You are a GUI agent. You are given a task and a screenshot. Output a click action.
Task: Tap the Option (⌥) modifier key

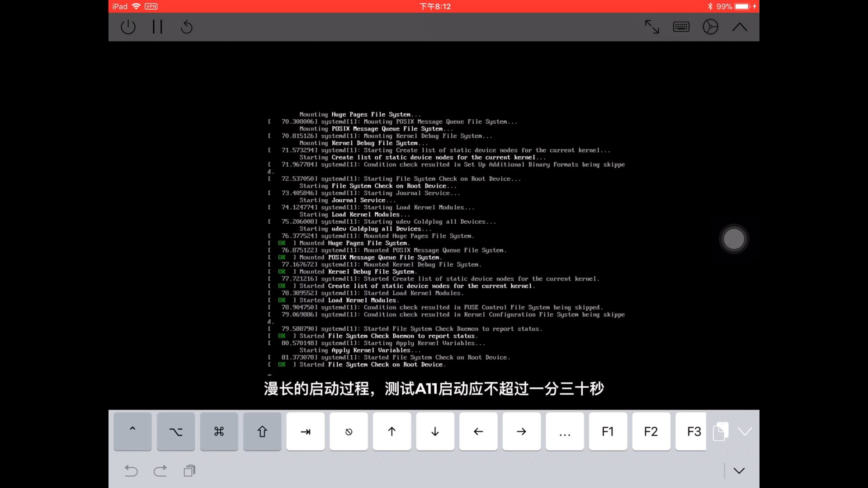click(176, 432)
